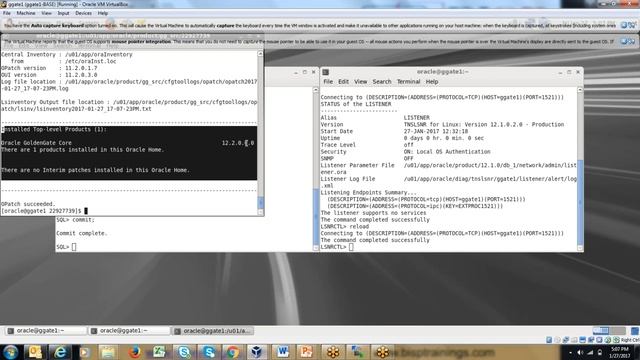
Task: Click the SQL> prompt cursor
Action: tap(74, 247)
